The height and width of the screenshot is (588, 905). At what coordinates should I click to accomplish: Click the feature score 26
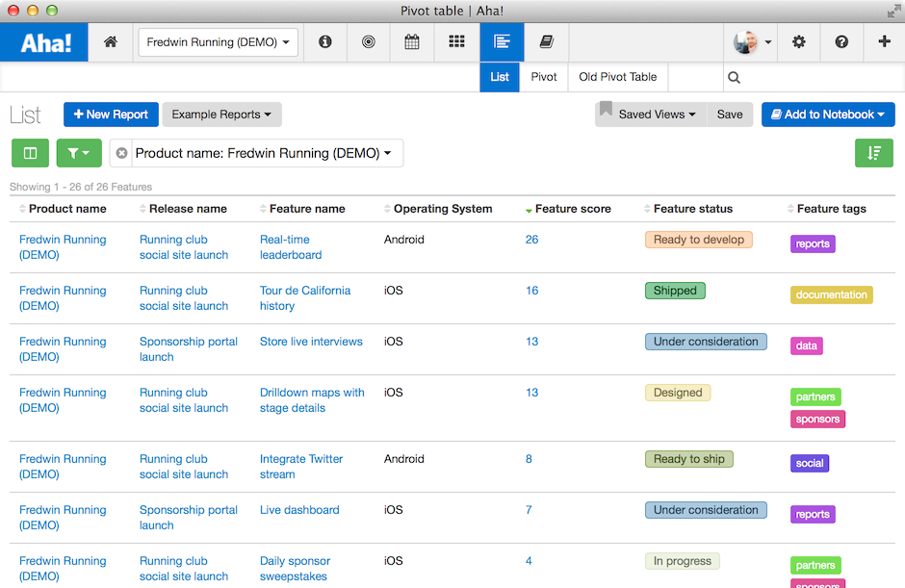pos(531,240)
